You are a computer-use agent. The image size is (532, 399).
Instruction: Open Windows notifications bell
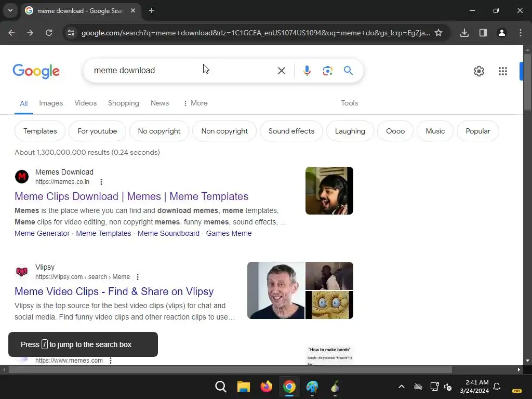coord(497,387)
